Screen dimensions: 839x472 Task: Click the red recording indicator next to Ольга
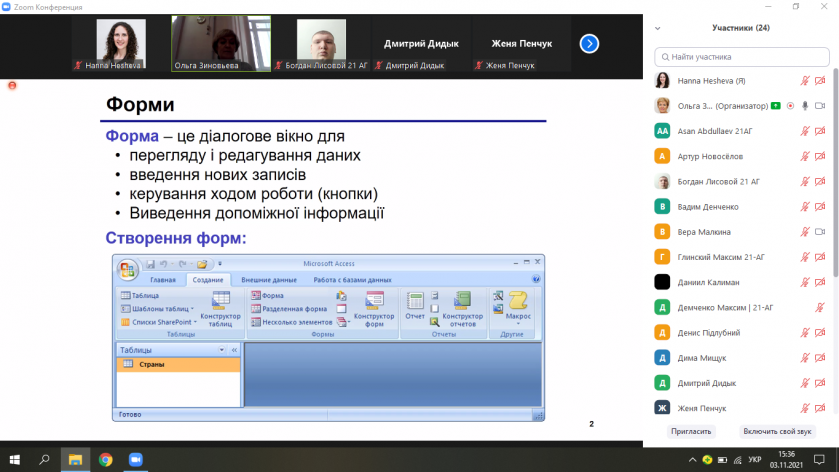pos(790,105)
